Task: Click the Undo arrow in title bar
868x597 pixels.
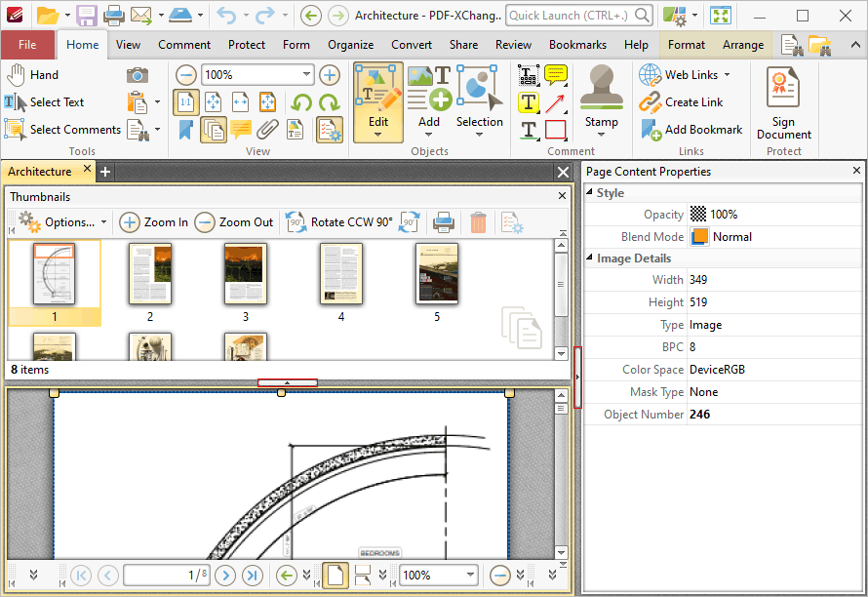Action: pyautogui.click(x=226, y=16)
